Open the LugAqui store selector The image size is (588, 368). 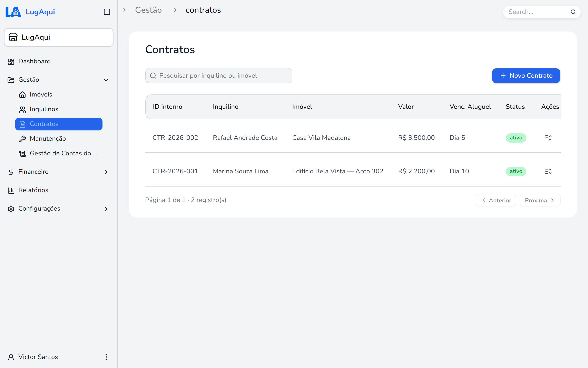click(59, 37)
